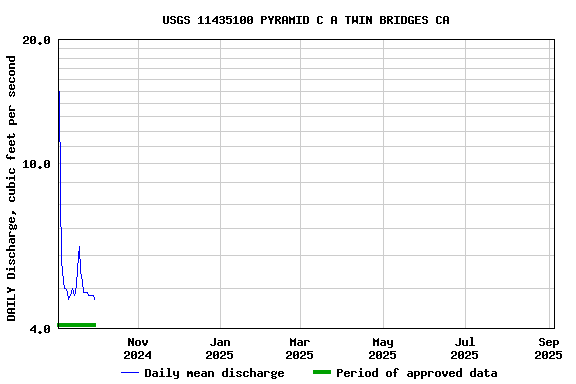Click the Nov 2024 x-axis label
This screenshot has height=384, width=576.
(138, 348)
